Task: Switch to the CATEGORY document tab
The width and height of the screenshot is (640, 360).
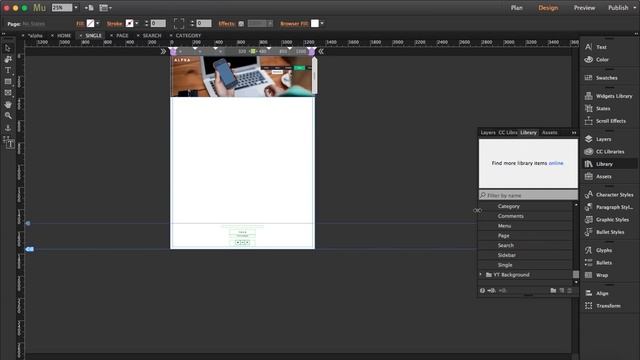Action: coord(188,36)
